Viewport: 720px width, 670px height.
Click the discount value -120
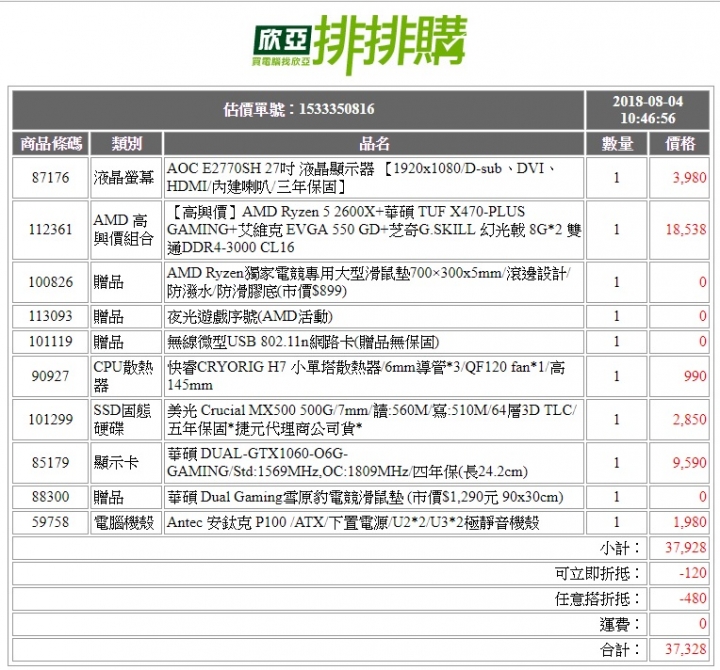click(x=693, y=573)
